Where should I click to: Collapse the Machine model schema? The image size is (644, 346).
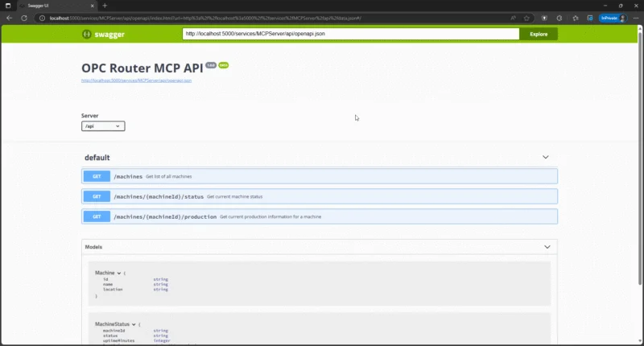(x=121, y=274)
